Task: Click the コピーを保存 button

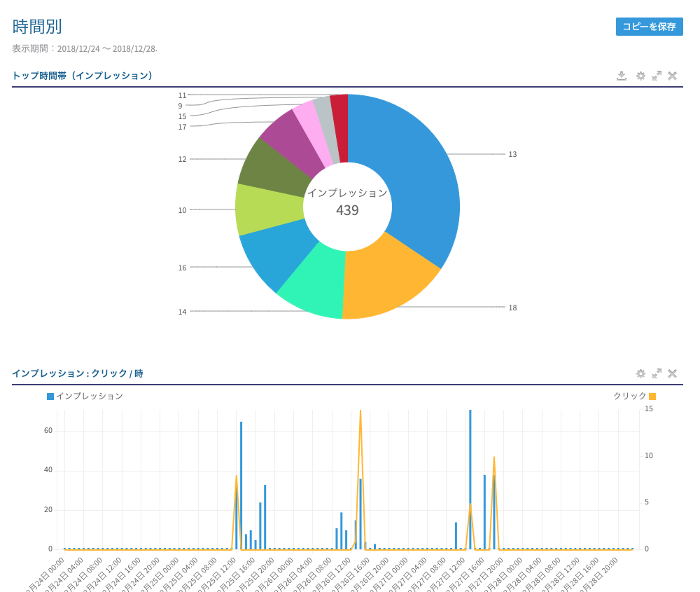Action: [x=649, y=27]
